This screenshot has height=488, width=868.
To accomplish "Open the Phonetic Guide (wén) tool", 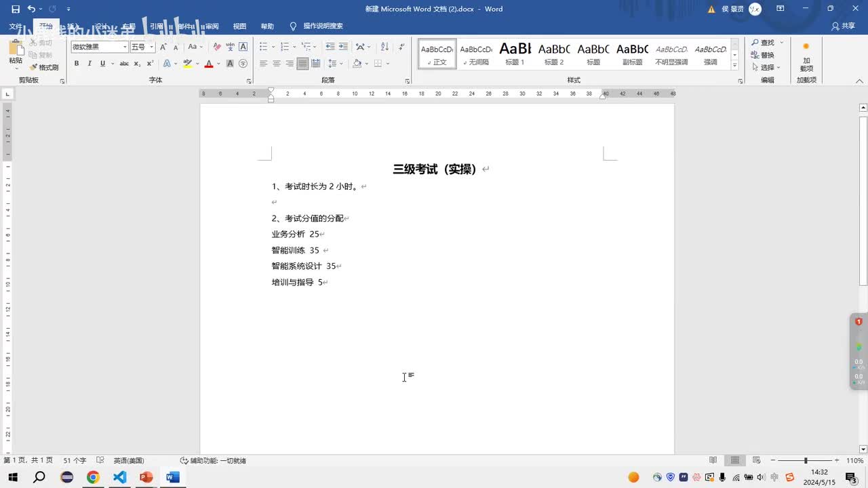I will click(x=230, y=47).
